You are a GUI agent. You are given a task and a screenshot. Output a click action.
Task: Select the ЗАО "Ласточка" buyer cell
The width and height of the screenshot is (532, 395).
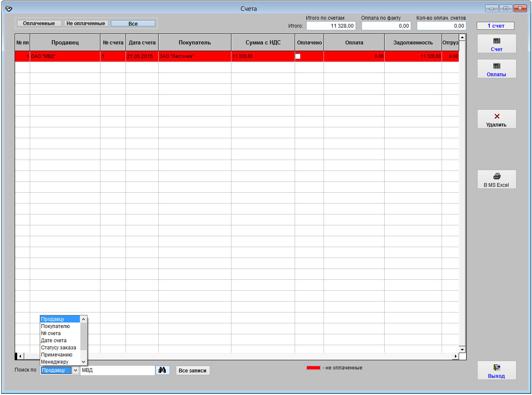(x=195, y=56)
